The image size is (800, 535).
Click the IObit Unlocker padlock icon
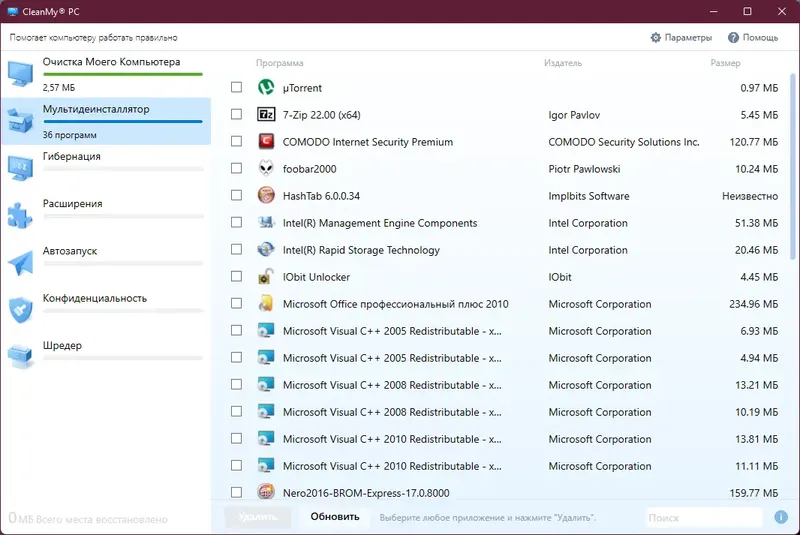pos(266,277)
